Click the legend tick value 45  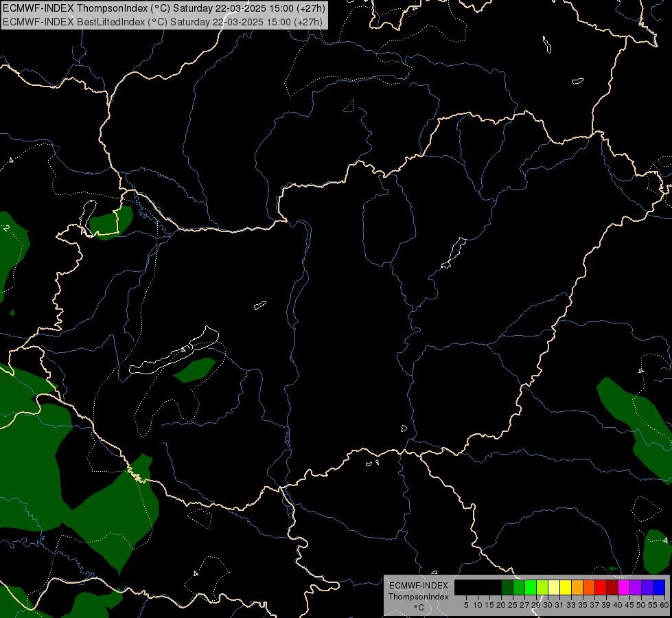pos(629,605)
